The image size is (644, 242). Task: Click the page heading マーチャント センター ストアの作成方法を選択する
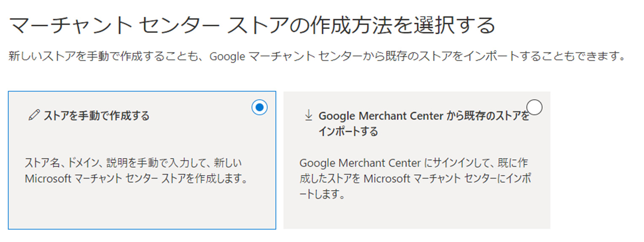pos(252,25)
